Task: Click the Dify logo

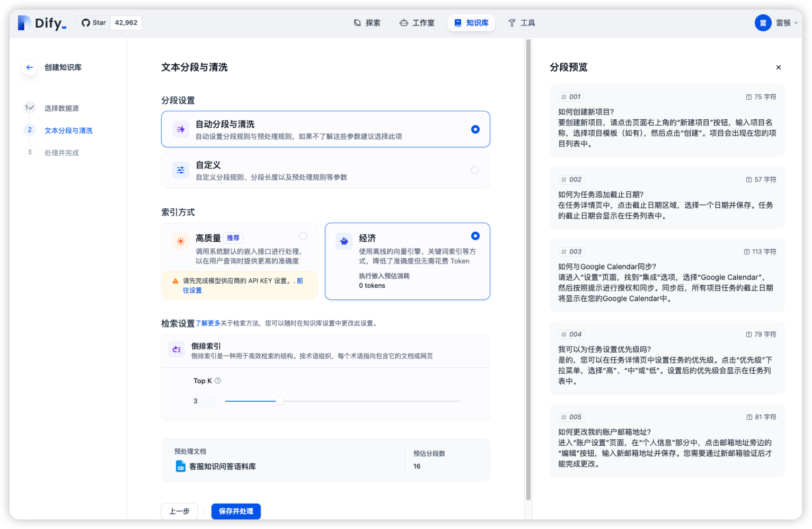Action: click(x=42, y=23)
